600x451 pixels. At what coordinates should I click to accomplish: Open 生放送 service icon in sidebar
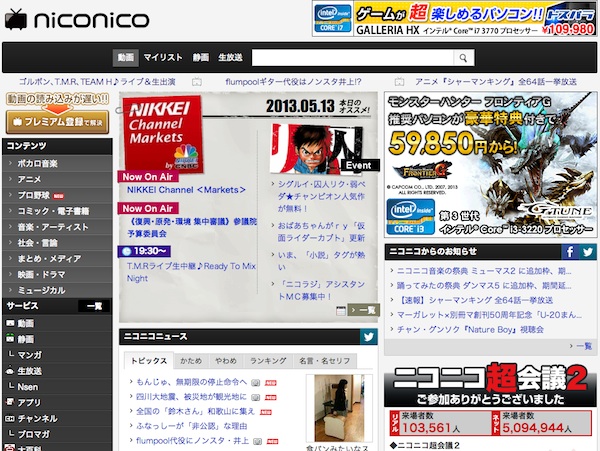click(x=10, y=371)
